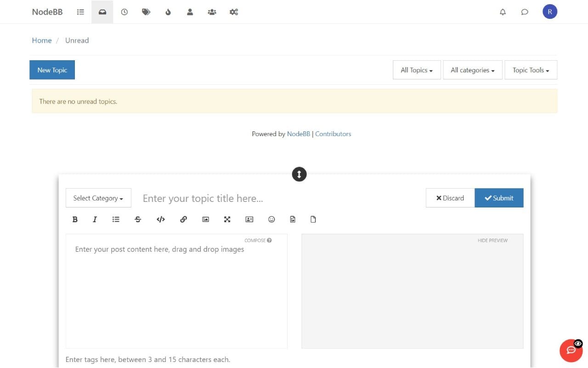Apply strikethrough formatting in the composer
Image resolution: width=588 pixels, height=368 pixels.
pos(138,219)
